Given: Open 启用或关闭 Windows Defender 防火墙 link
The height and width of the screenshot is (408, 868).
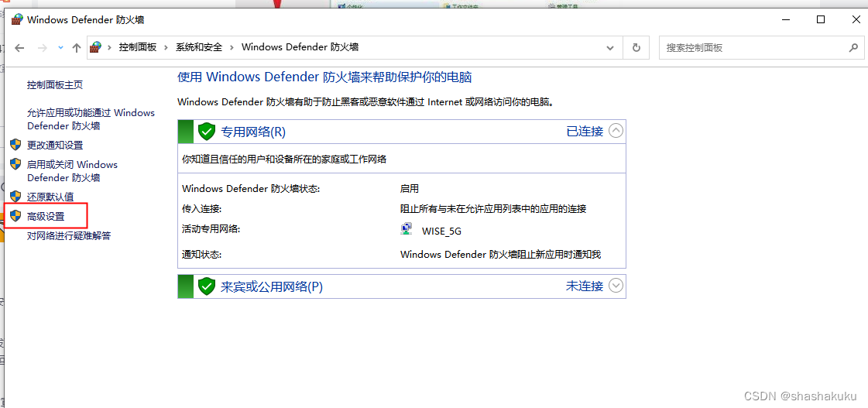Looking at the screenshot, I should click(72, 171).
